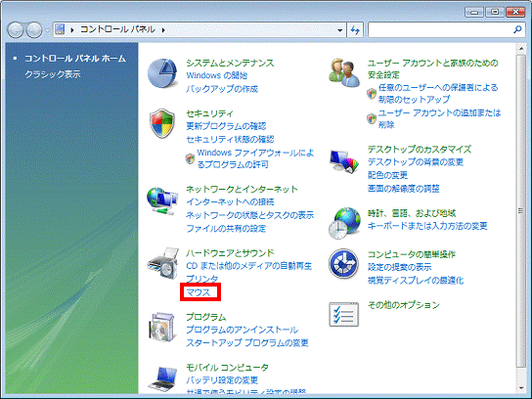
Task: Click the Control Panel icon in address bar
Action: (x=60, y=29)
